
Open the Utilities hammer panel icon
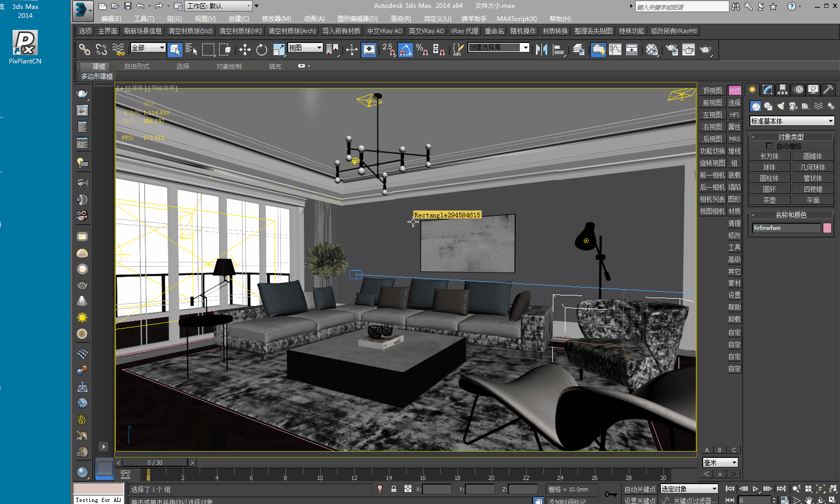pos(828,90)
